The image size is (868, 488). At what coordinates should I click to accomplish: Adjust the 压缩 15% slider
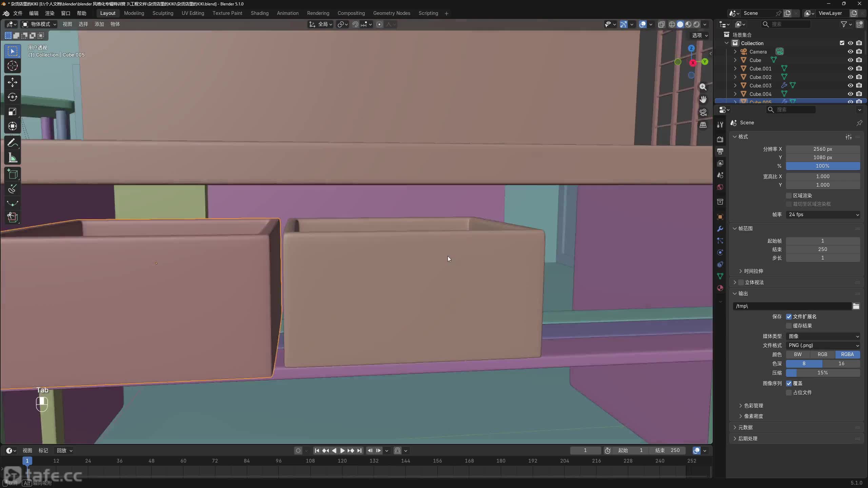[x=823, y=373]
